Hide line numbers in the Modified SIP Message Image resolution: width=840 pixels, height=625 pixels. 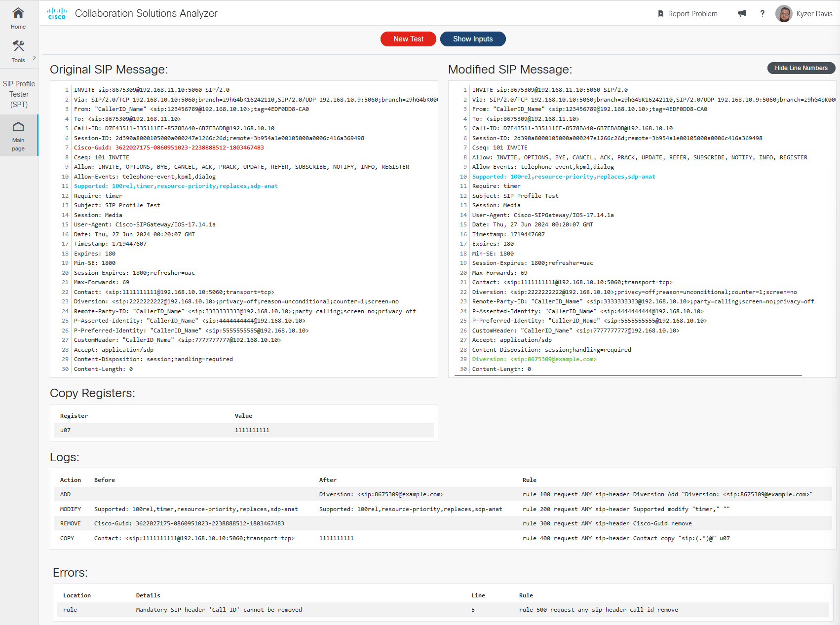pos(801,68)
